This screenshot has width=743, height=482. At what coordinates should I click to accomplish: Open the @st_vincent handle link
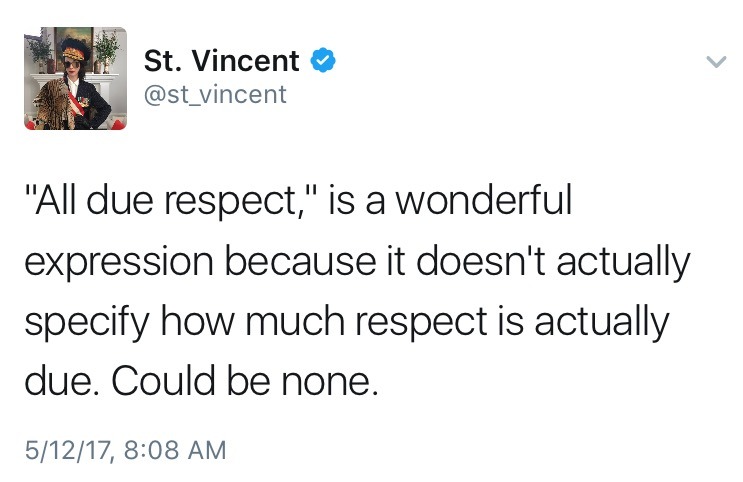coord(215,94)
